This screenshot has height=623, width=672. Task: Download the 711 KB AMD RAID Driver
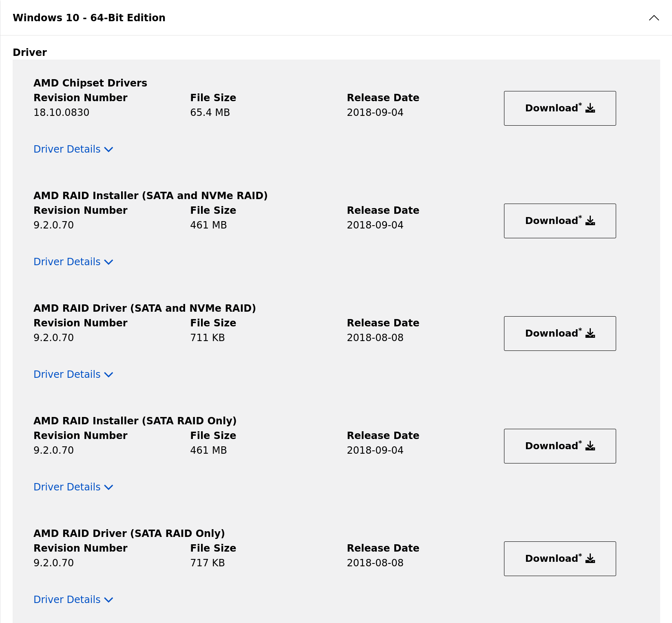pos(559,333)
